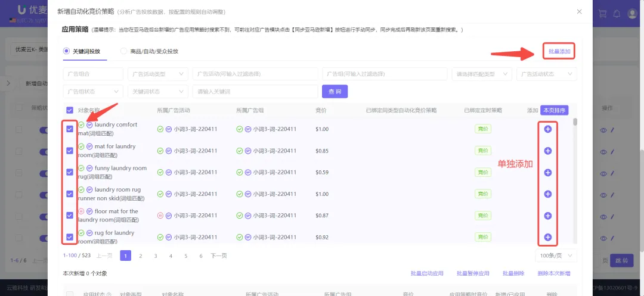Screen dimensions: 644x296
Task: Open notifications bell in the header
Action: (617, 13)
